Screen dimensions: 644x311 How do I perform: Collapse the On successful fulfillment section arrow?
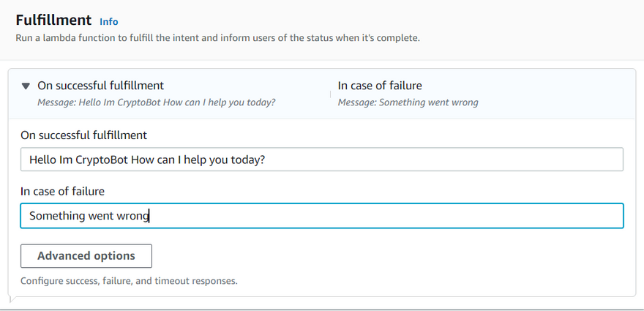point(26,86)
